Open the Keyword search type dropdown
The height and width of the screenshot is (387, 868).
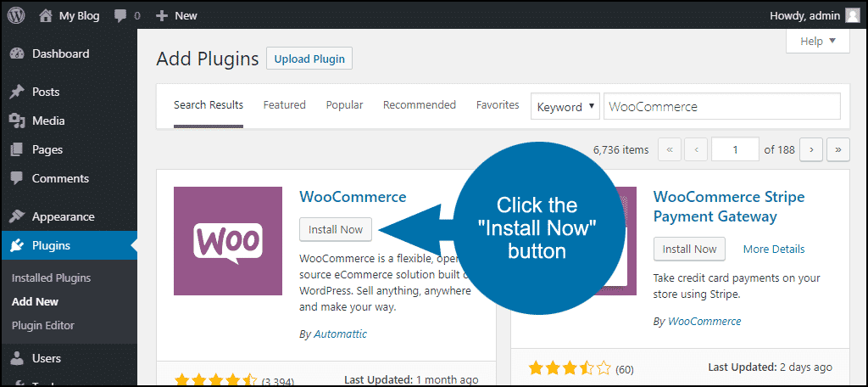tap(565, 106)
